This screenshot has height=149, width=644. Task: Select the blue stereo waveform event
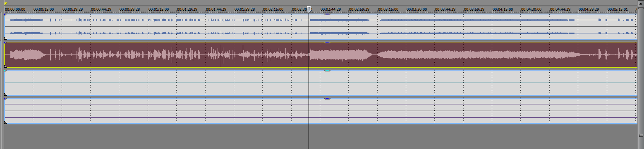pyautogui.click(x=320, y=26)
